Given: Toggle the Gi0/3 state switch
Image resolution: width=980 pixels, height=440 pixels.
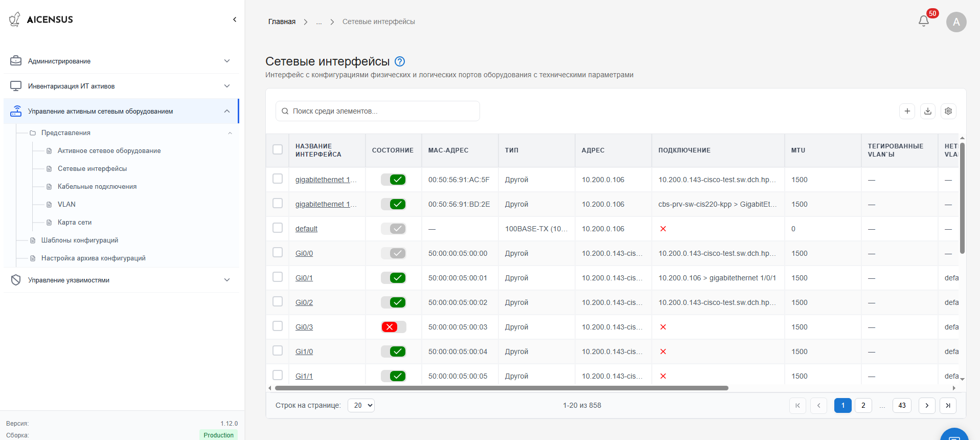Looking at the screenshot, I should pos(393,327).
